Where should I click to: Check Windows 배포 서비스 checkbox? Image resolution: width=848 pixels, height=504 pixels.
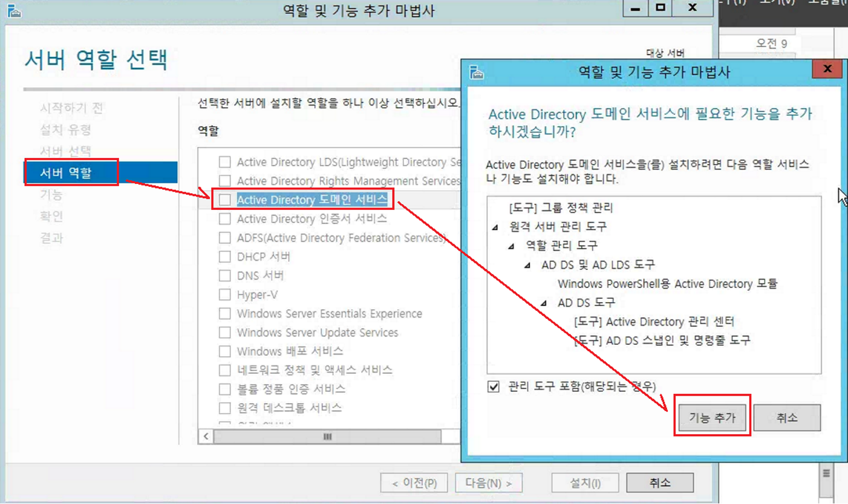(225, 351)
